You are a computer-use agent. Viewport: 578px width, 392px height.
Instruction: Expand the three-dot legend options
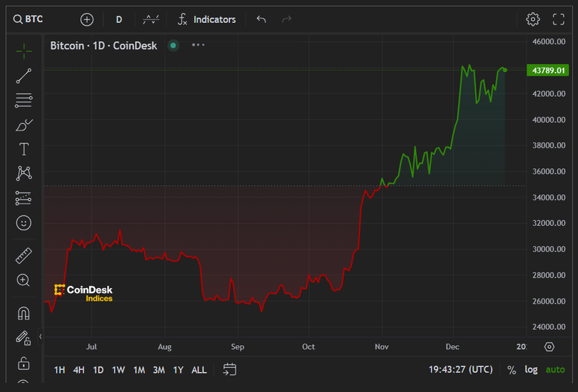point(198,45)
